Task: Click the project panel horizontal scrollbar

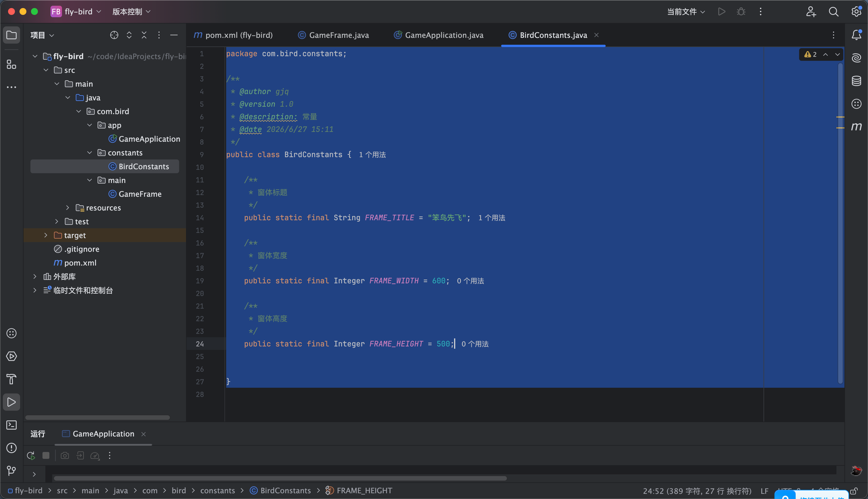Action: [x=97, y=418]
